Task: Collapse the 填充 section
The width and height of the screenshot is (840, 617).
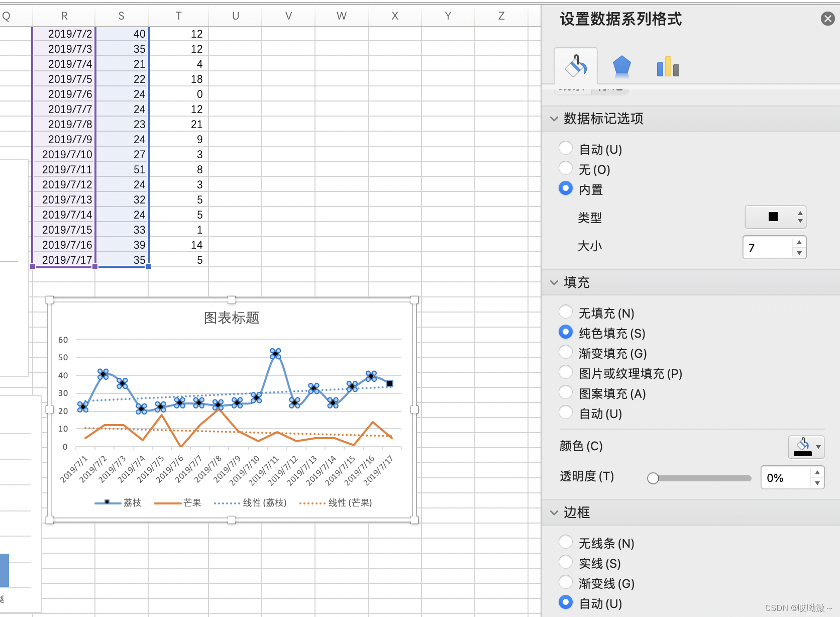Action: tap(554, 282)
